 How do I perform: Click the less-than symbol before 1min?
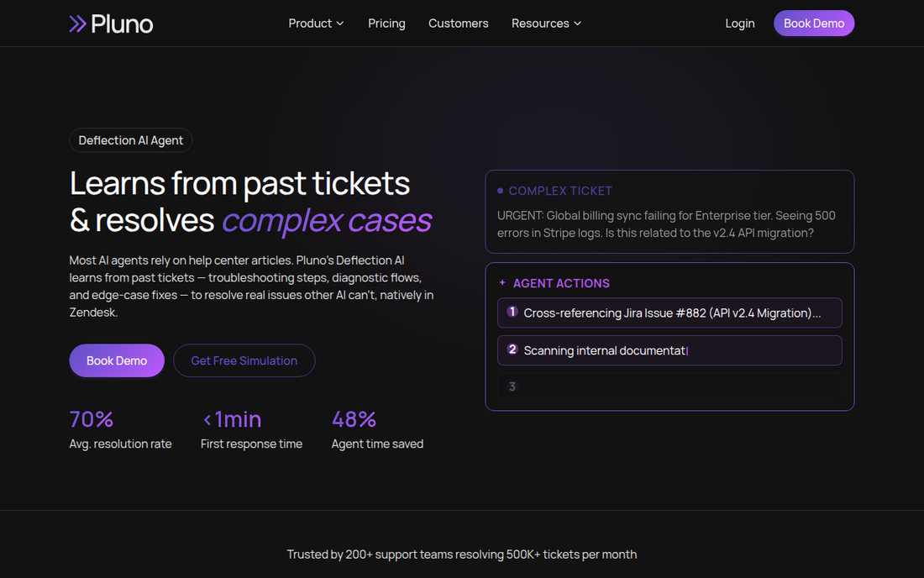[x=207, y=420]
